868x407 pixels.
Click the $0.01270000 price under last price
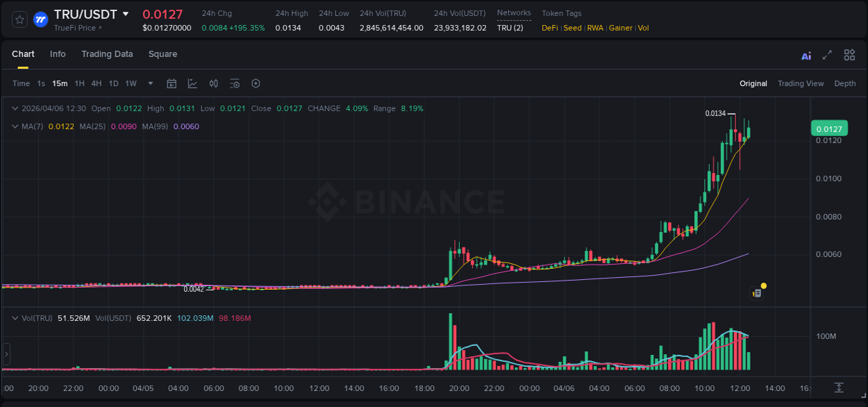tap(167, 28)
